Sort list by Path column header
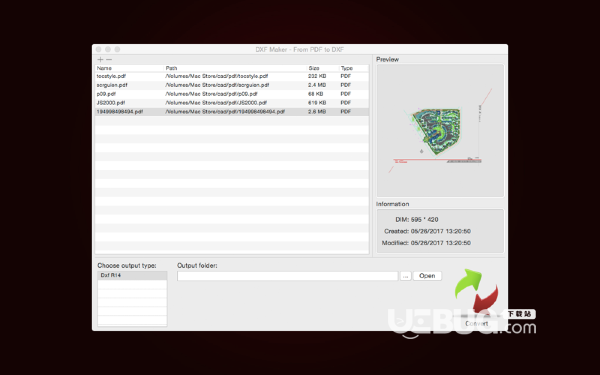This screenshot has width=600, height=375. tap(235, 68)
